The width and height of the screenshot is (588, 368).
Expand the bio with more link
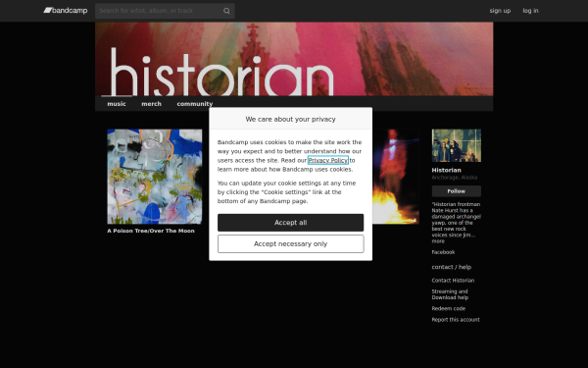tap(438, 241)
